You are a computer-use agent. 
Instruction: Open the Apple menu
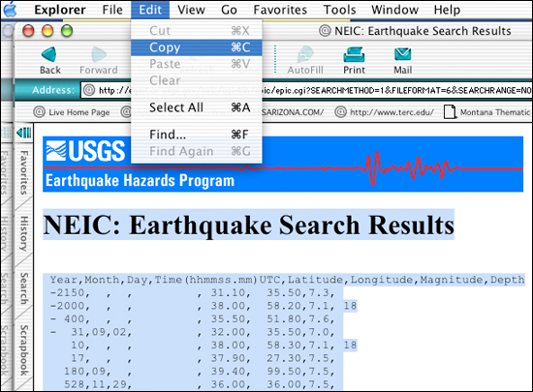point(11,9)
